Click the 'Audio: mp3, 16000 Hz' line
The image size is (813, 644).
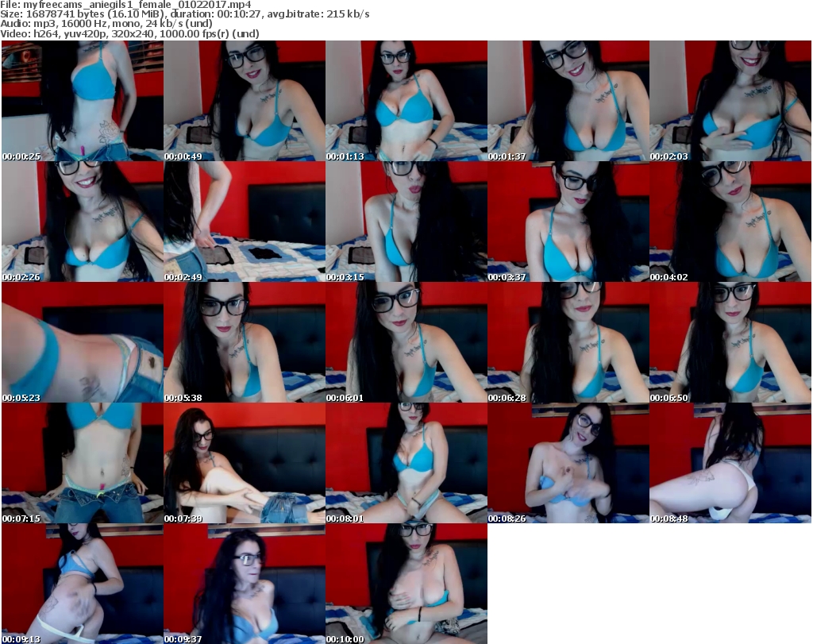click(x=106, y=24)
